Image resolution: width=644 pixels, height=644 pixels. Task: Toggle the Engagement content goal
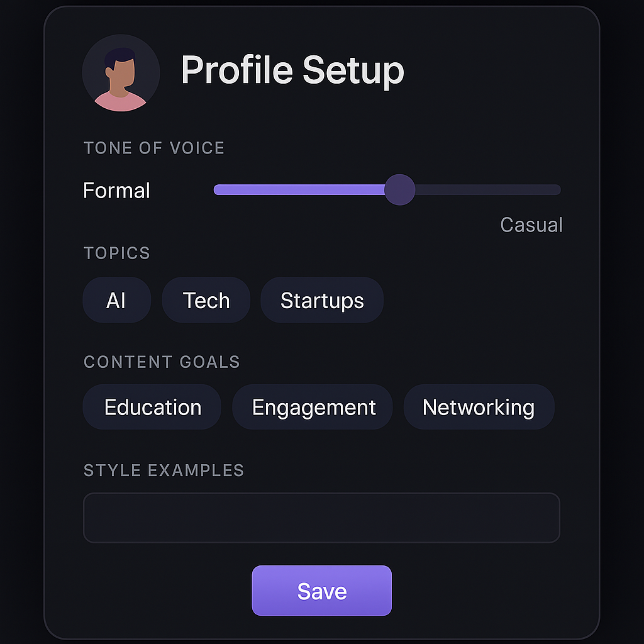point(313,407)
